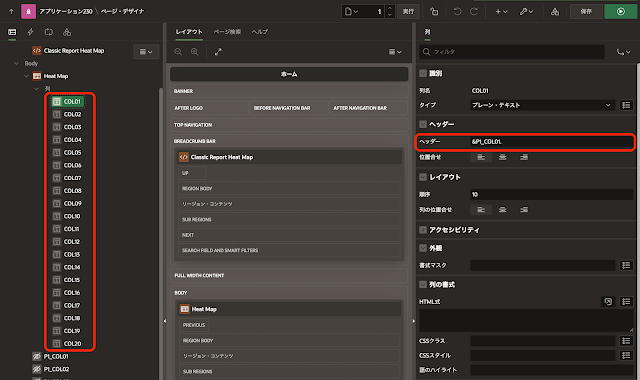
Task: Open quick pick list beside タイプ
Action: click(x=626, y=105)
